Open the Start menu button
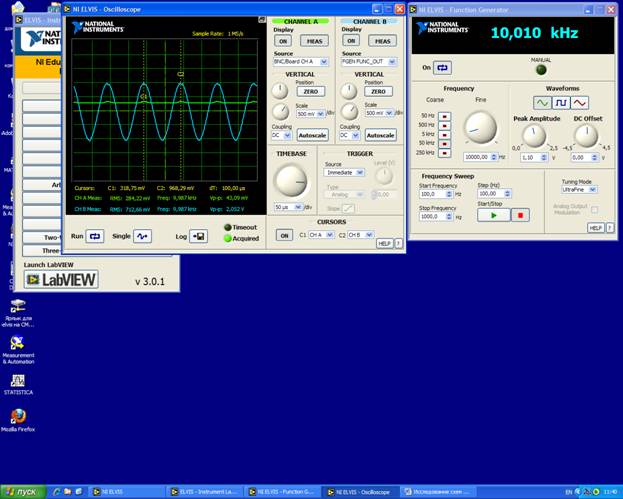This screenshot has width=623, height=499. tap(23, 492)
